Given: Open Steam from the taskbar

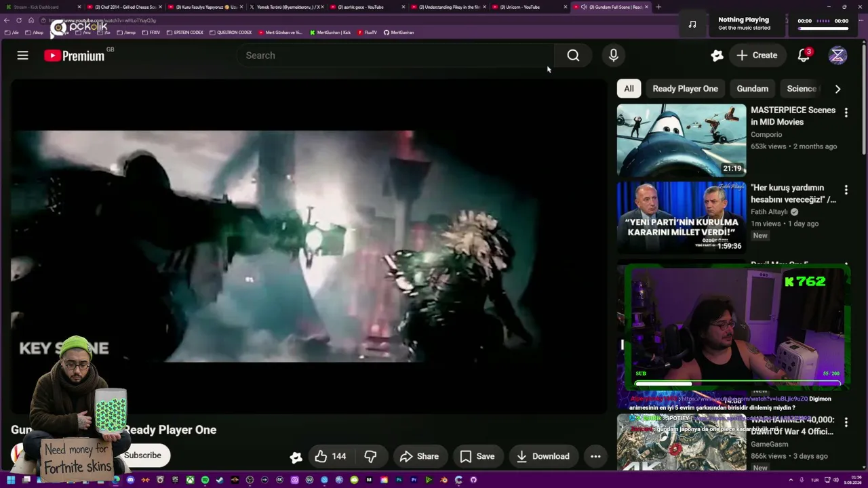Looking at the screenshot, I should tap(220, 480).
